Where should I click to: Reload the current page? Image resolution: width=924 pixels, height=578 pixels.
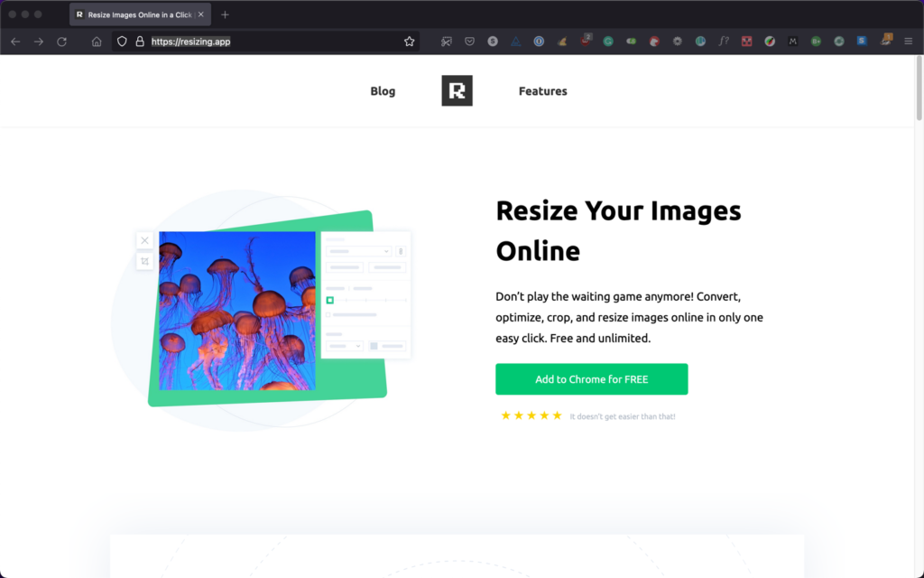click(x=61, y=42)
